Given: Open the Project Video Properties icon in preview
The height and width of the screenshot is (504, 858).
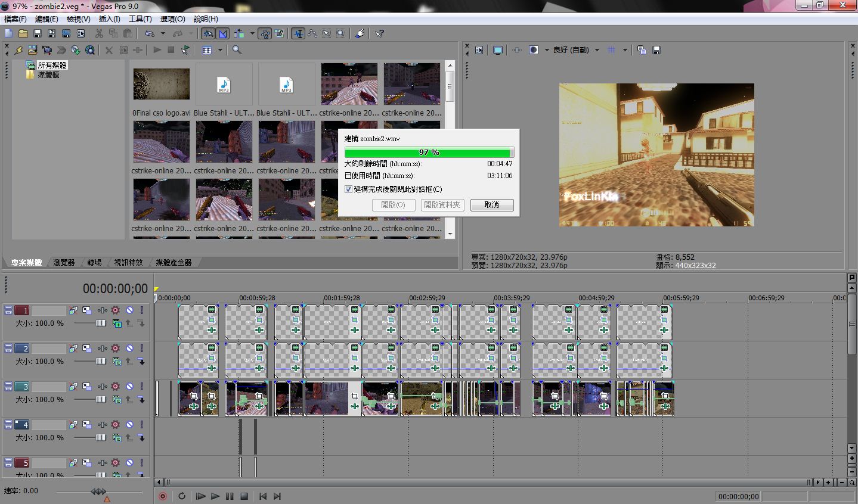Looking at the screenshot, I should 479,50.
